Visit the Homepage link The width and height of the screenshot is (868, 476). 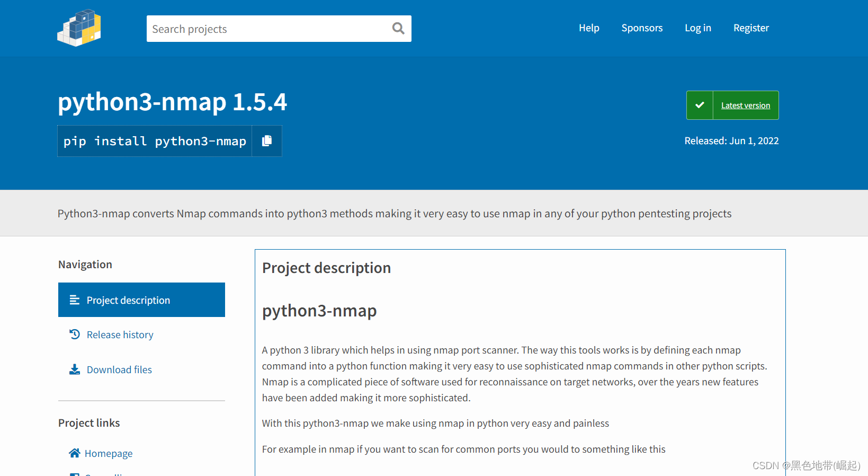point(109,453)
